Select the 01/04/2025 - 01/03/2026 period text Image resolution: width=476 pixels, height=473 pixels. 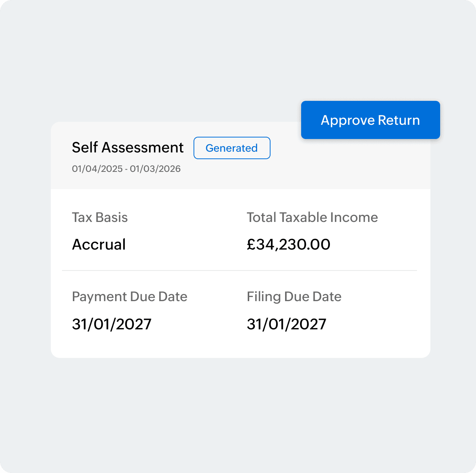[126, 169]
